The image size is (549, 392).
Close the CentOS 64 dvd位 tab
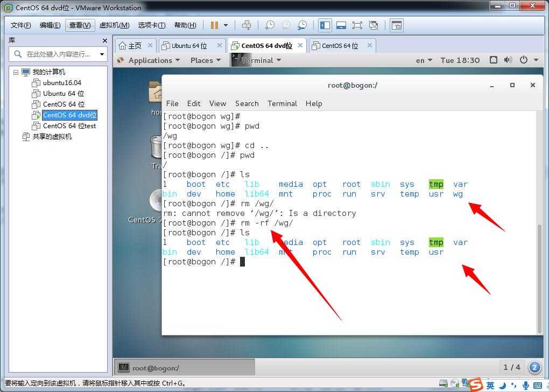coord(300,45)
